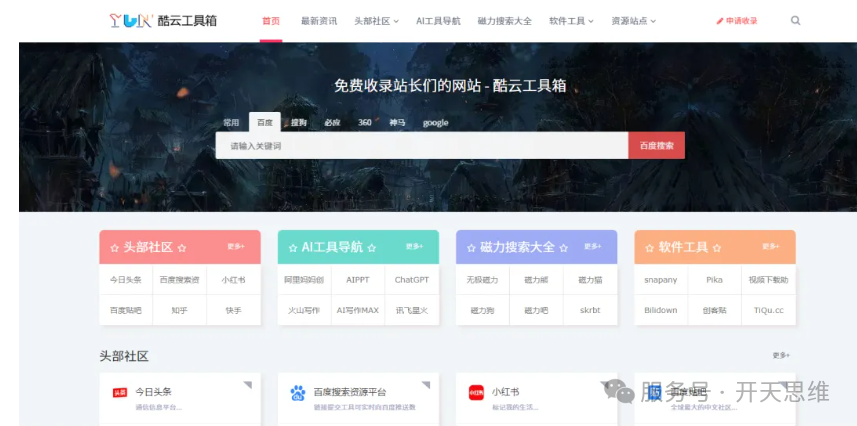The image size is (857, 426).
Task: Open the search magnifier icon in header
Action: coord(795,21)
